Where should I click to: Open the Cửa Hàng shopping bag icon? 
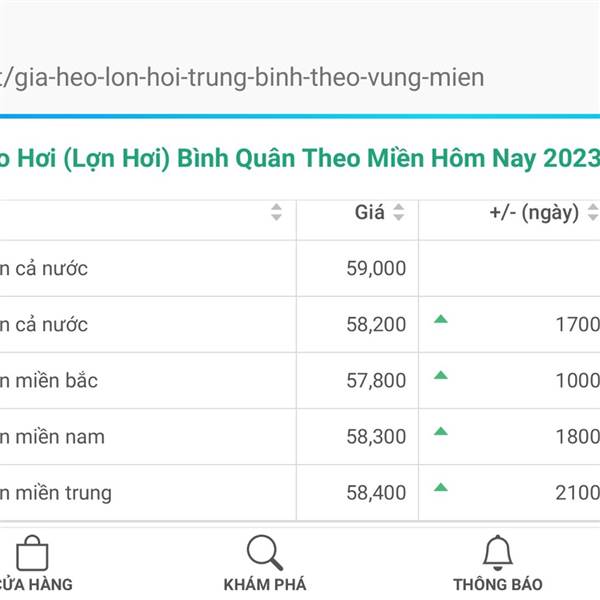(x=32, y=553)
